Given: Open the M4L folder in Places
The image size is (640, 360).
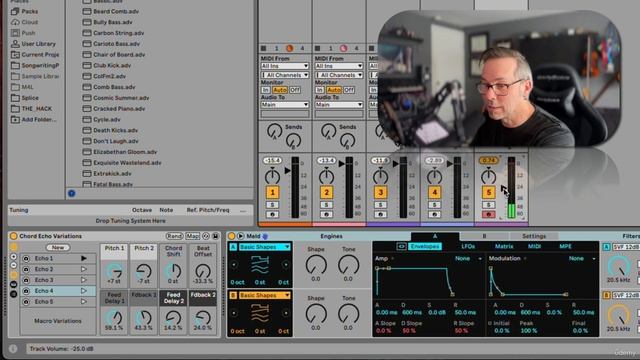Looking at the screenshot, I should 22,87.
